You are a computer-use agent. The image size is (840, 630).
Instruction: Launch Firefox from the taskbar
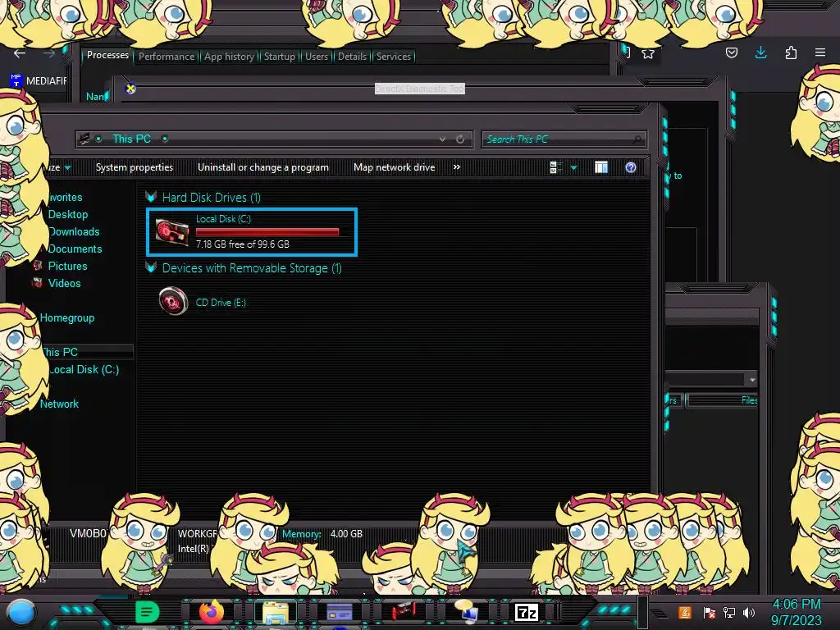(211, 612)
